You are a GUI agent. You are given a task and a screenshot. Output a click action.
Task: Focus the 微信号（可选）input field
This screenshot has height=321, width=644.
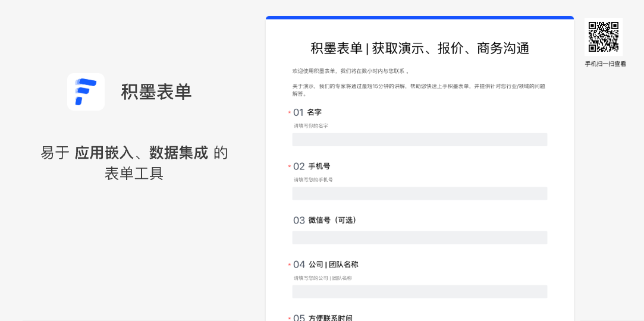point(420,238)
